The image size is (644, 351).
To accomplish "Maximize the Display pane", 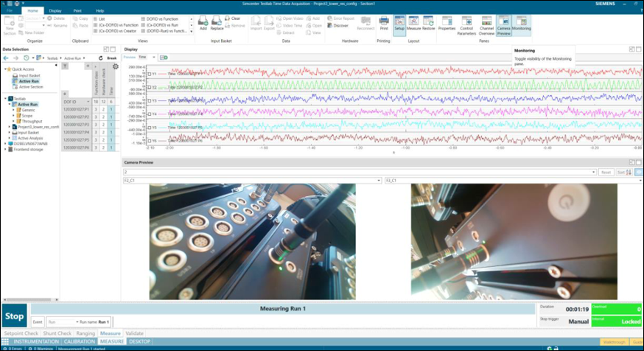I will point(639,49).
